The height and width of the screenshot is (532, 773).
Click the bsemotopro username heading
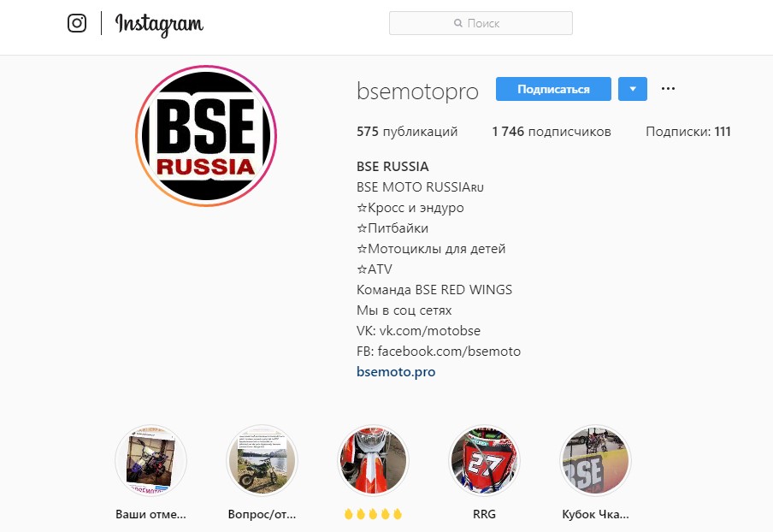click(417, 92)
